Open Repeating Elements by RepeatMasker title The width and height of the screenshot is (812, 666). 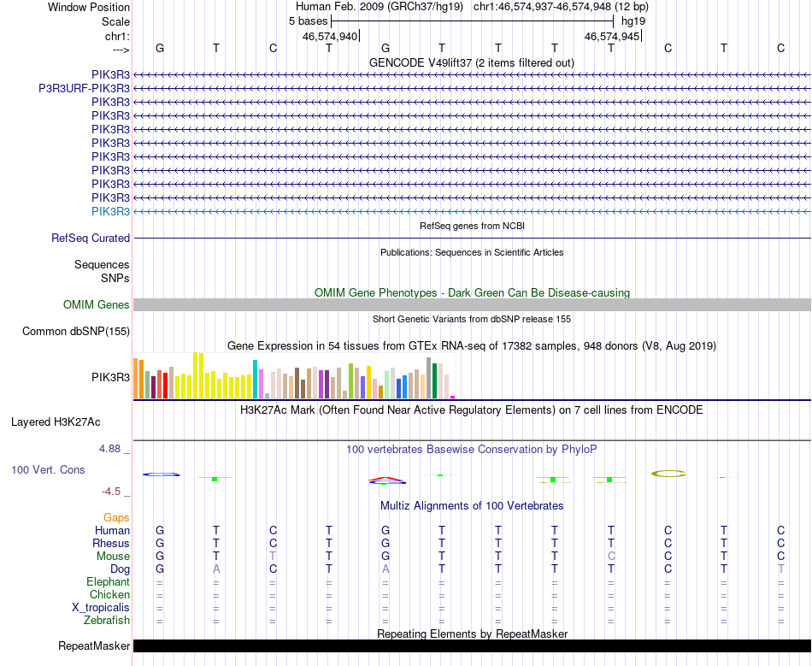pos(473,634)
